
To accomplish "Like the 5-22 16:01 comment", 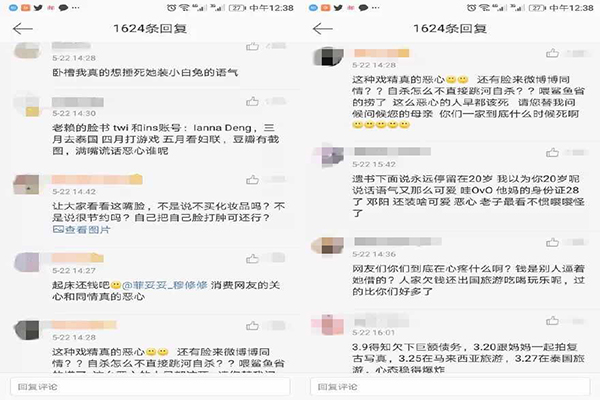I will point(552,321).
